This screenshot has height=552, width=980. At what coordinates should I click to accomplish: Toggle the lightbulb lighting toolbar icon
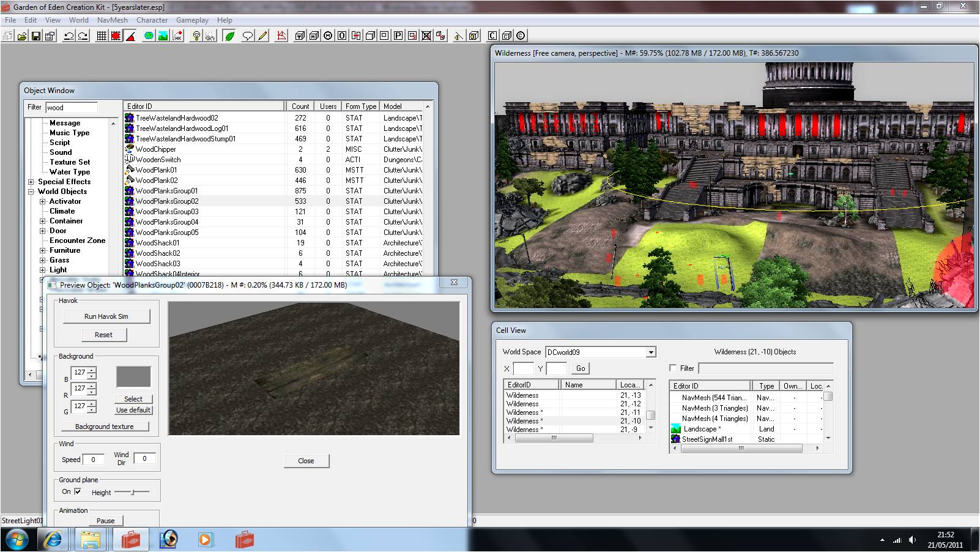(x=196, y=36)
